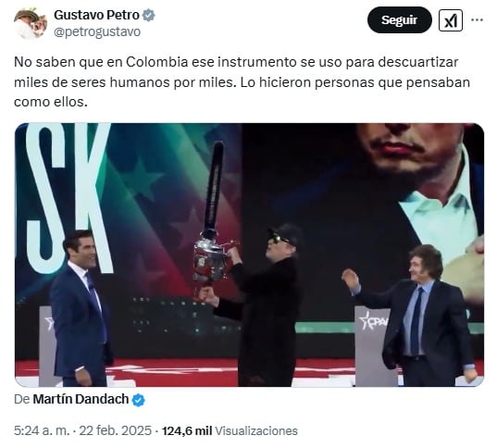This screenshot has height=448, width=497.
Task: Click the man in the blue suit on the left
Action: (81, 307)
